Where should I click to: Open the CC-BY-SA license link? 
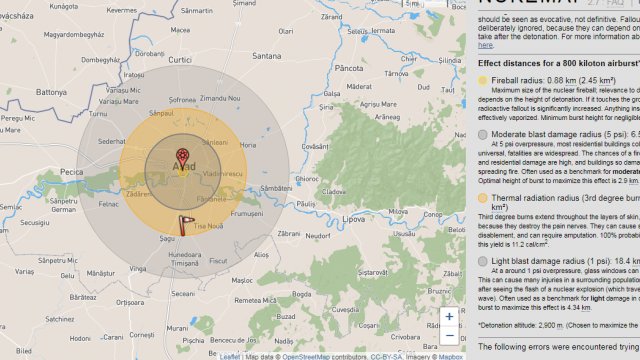(386, 357)
